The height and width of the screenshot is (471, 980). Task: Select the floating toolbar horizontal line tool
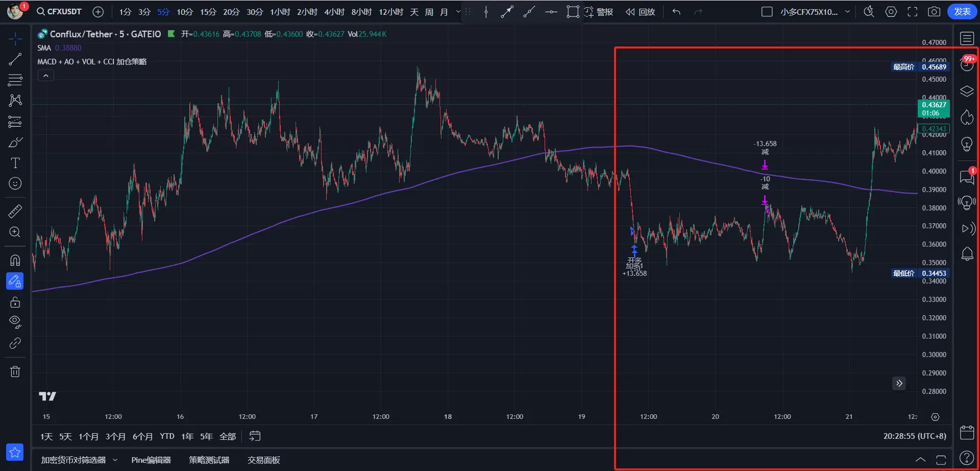[551, 12]
